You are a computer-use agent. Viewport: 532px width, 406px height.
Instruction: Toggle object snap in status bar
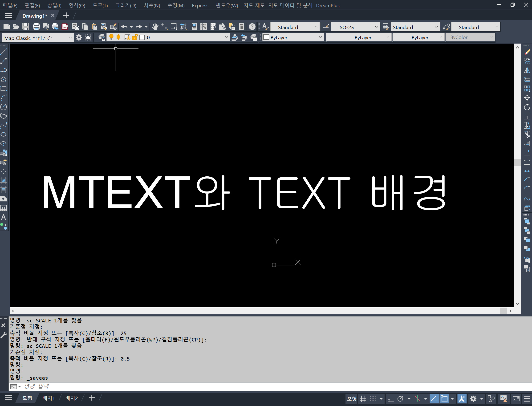click(444, 398)
